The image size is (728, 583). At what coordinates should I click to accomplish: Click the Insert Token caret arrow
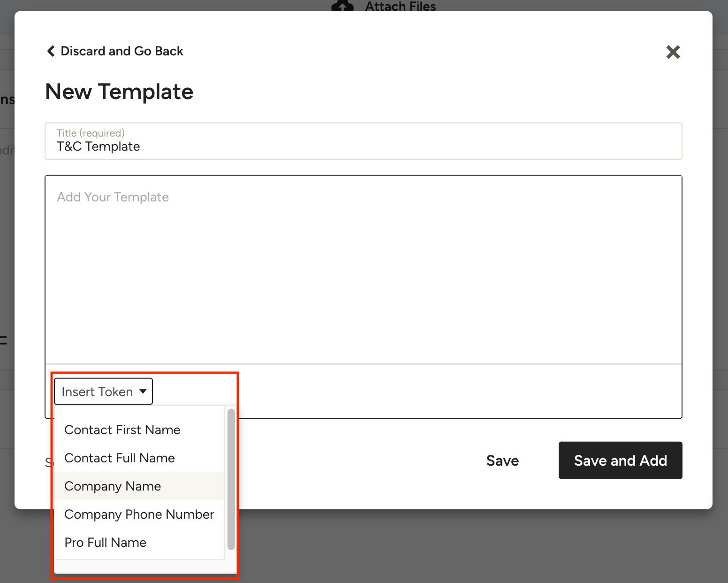(143, 391)
